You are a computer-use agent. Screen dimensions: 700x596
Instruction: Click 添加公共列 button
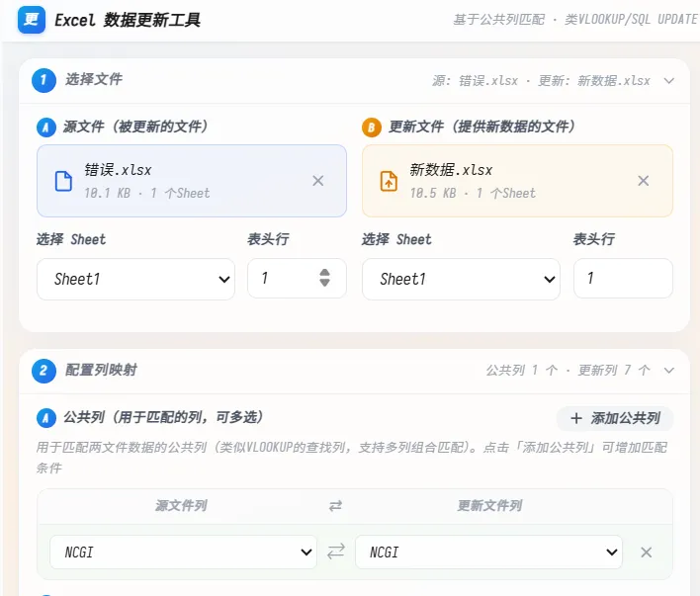[x=615, y=418]
